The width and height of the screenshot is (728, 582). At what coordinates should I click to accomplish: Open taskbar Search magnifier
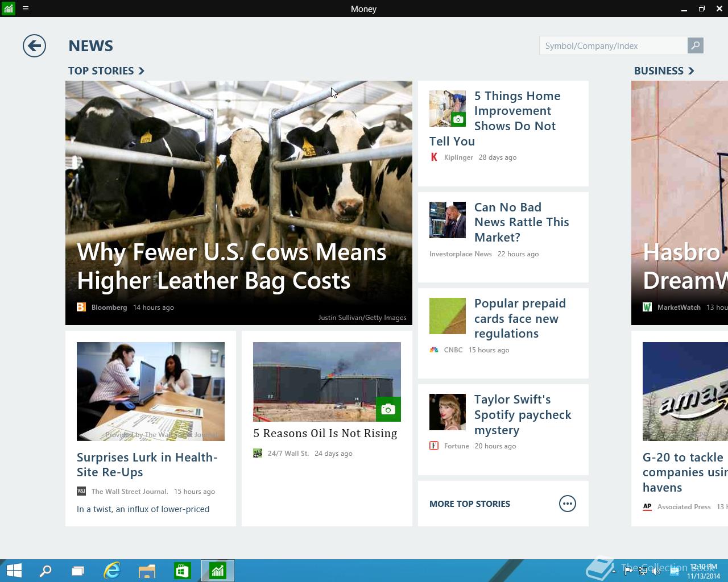45,571
